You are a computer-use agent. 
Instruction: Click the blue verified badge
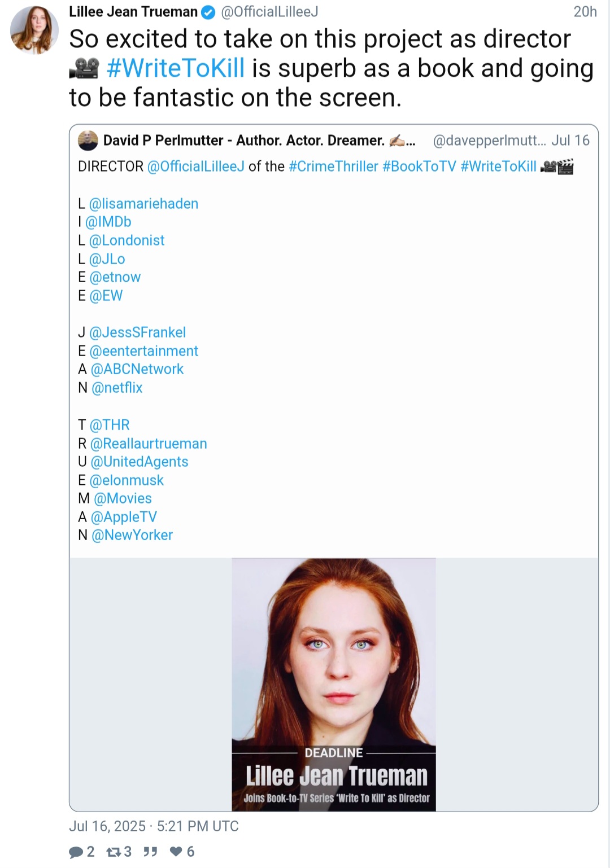pyautogui.click(x=208, y=12)
